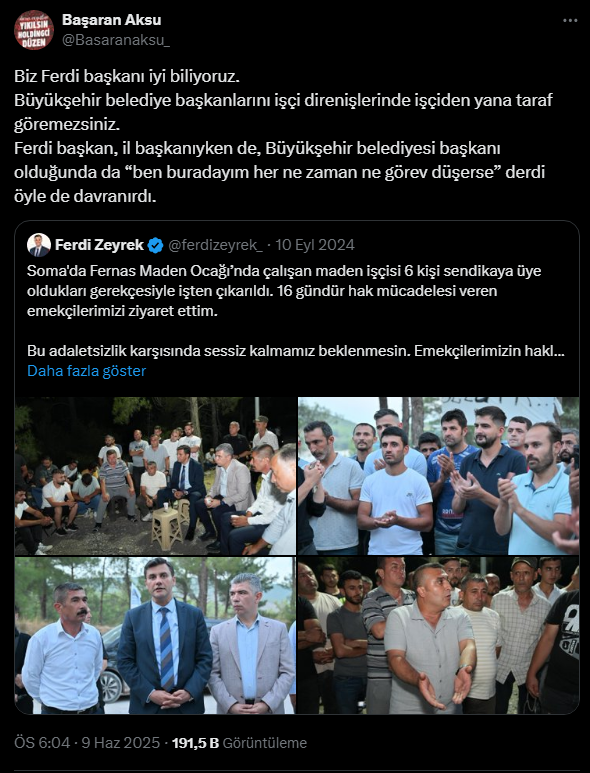Viewport: 590px width, 773px height.
Task: Click Ferdi Zeyrek's small profile avatar
Action: [39, 245]
